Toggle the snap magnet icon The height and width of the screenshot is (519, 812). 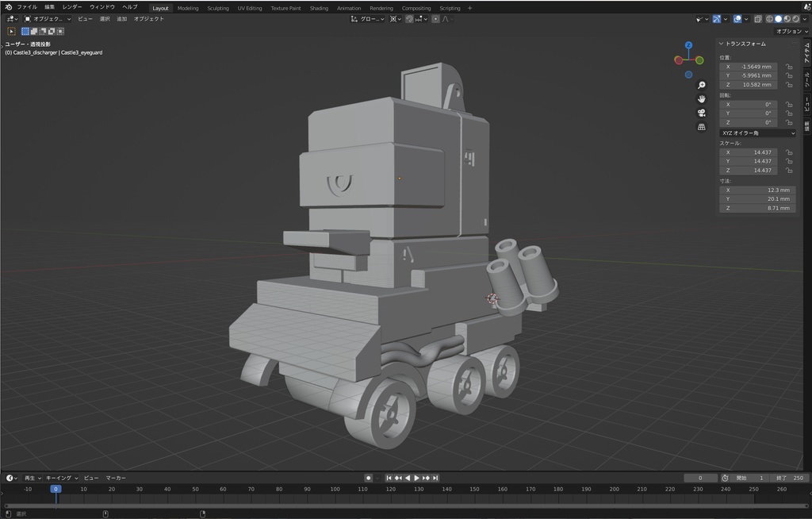409,19
